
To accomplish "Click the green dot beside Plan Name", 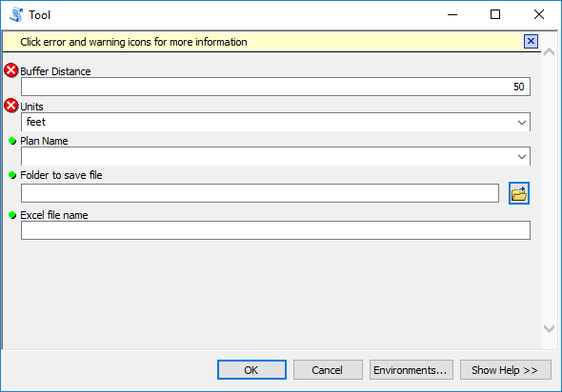I will (12, 141).
